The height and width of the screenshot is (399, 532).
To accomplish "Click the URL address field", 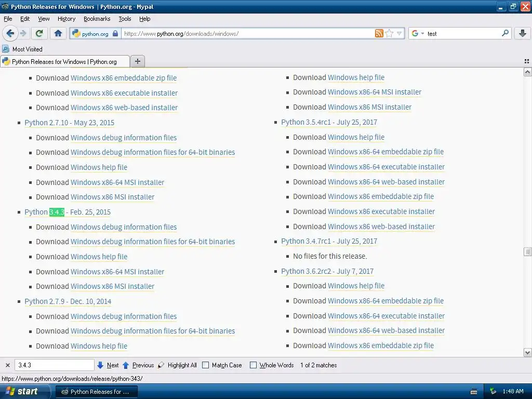I will point(248,34).
